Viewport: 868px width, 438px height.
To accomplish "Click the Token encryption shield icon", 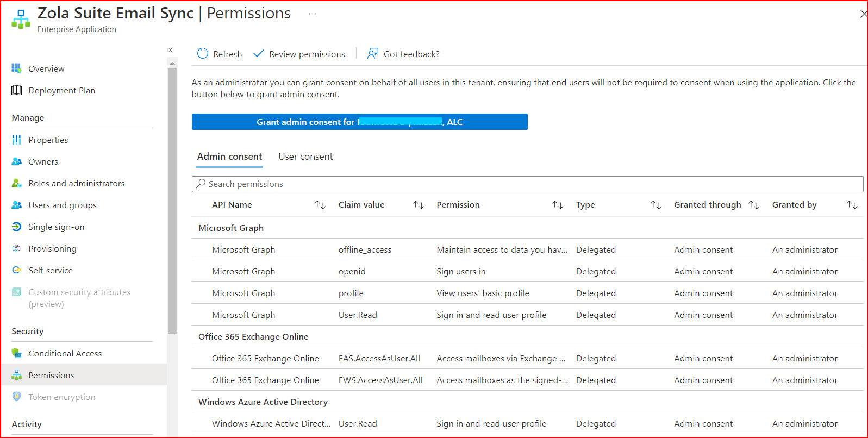I will [16, 397].
